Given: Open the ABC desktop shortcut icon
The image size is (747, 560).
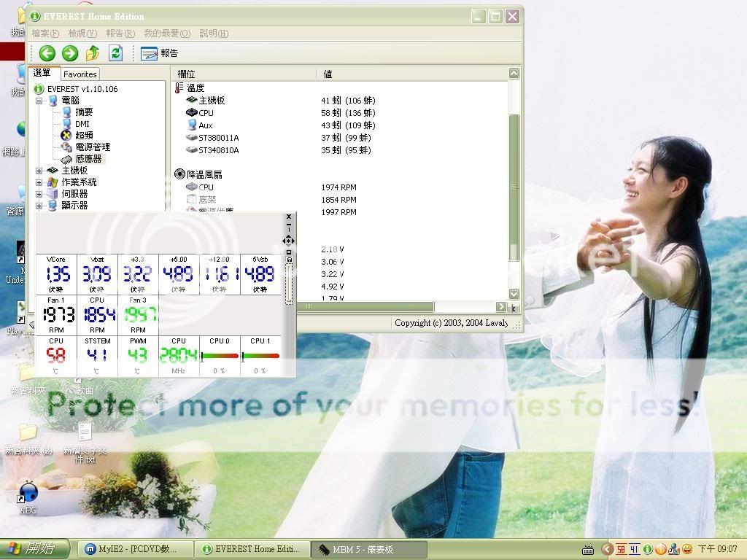Looking at the screenshot, I should pos(28,496).
